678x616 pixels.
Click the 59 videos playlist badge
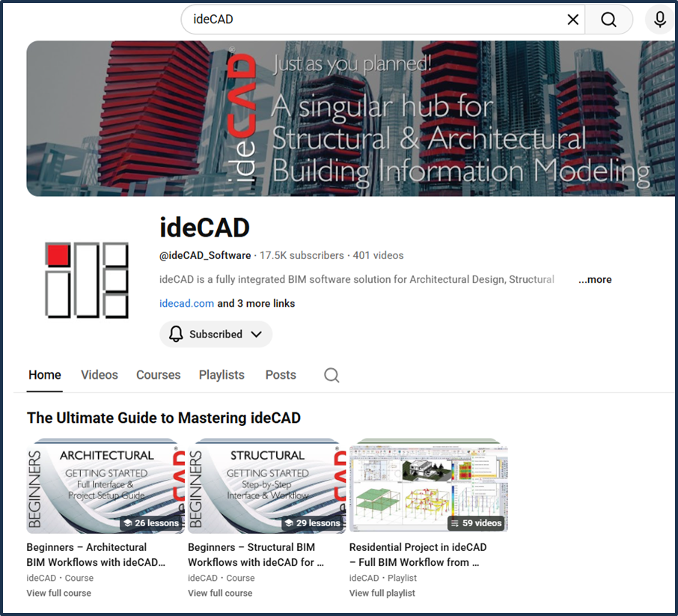476,523
